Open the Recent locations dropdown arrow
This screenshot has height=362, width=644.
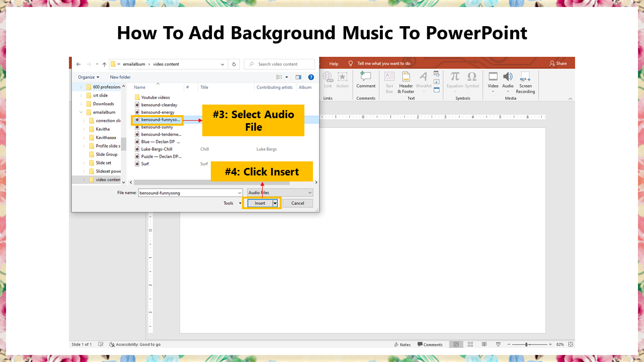(x=97, y=64)
